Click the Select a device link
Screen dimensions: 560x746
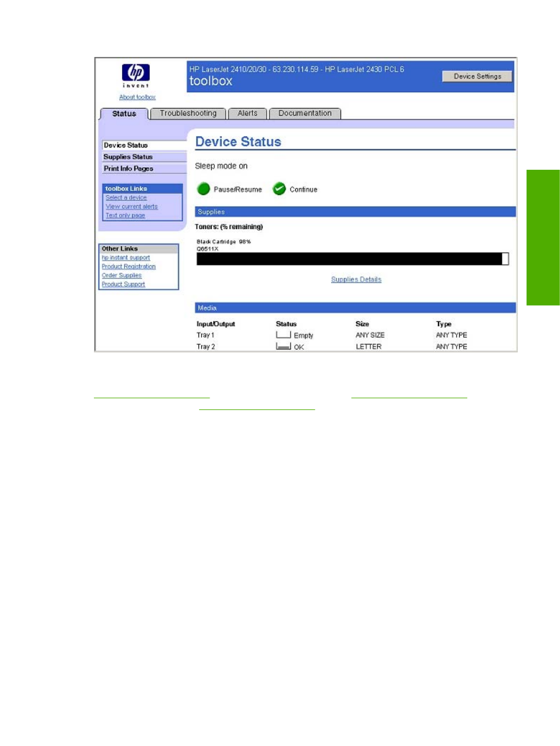click(x=126, y=198)
